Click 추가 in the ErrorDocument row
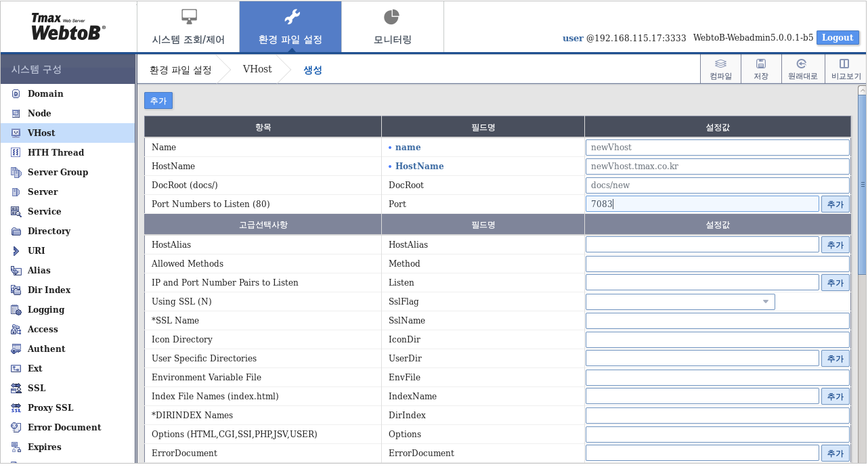Screen dimensions: 868x467 (x=836, y=453)
